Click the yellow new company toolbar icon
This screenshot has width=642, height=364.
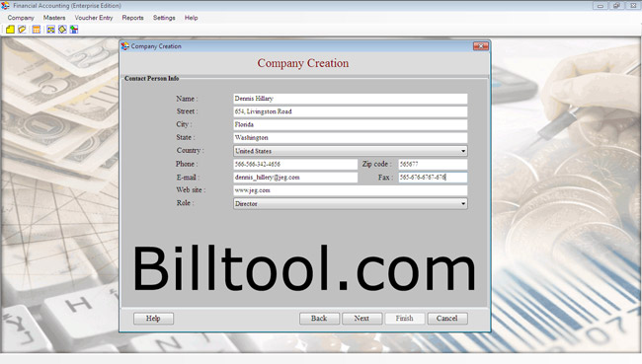point(10,30)
